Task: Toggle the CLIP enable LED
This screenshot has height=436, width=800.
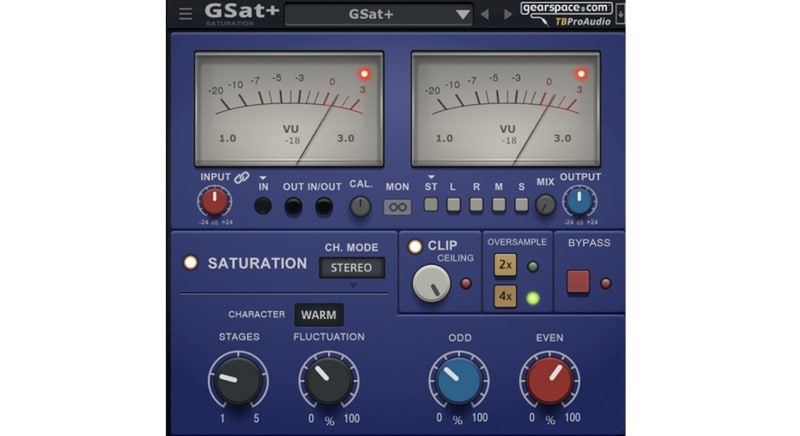Action: (415, 246)
